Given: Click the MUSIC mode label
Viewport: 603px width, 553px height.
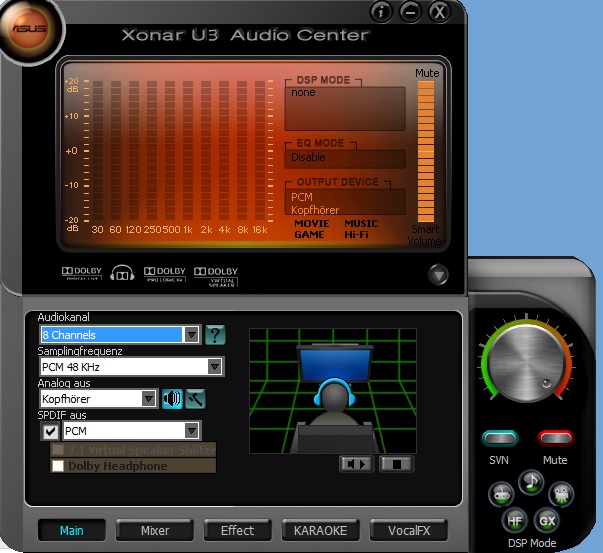Looking at the screenshot, I should tap(361, 223).
